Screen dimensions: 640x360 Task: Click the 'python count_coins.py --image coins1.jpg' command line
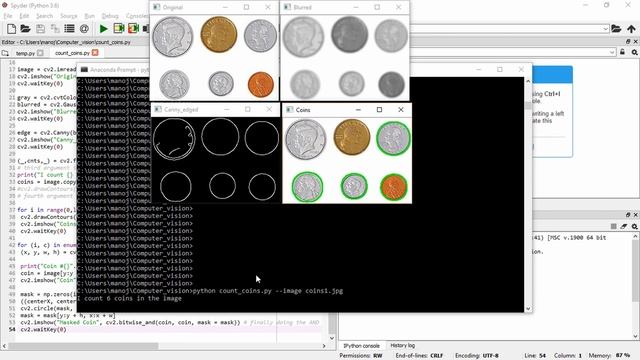click(268, 291)
